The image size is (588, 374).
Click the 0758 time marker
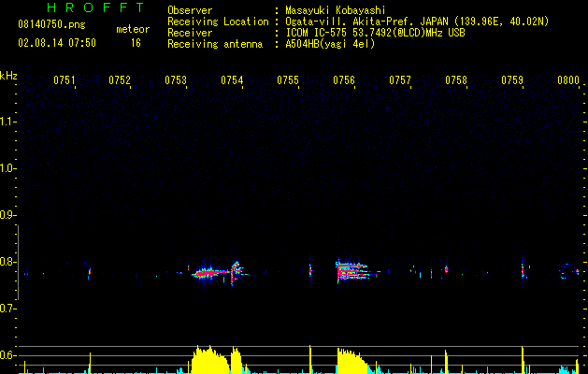coord(456,80)
